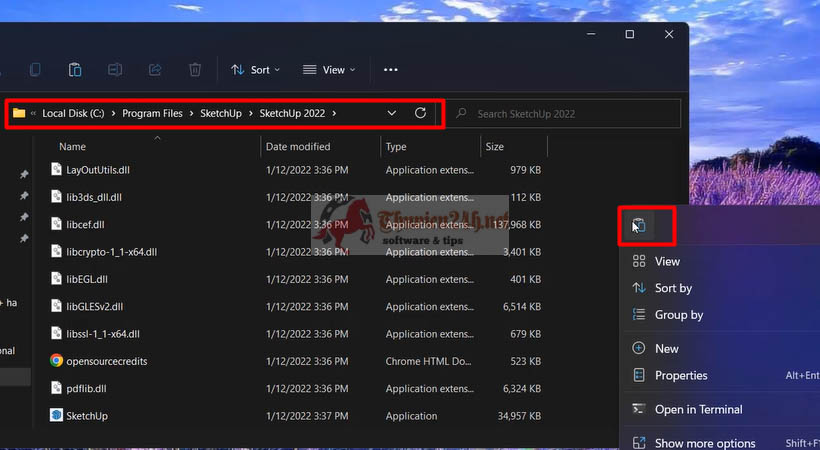Open the View dropdown in the toolbar
This screenshot has height=450, width=820.
tap(329, 70)
